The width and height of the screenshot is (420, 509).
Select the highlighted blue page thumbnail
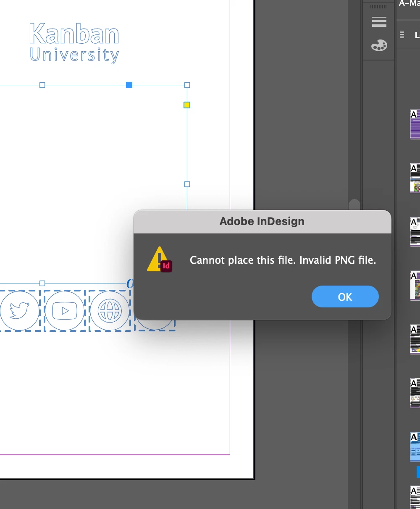click(415, 447)
